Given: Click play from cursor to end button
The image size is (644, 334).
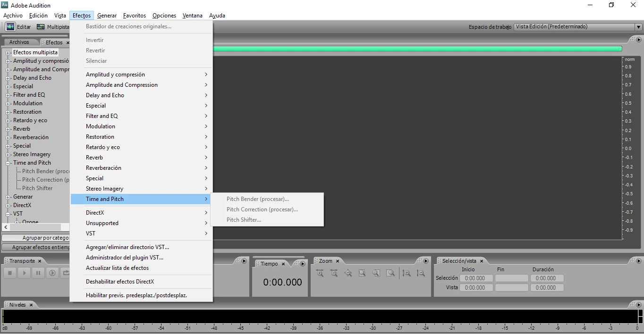Looking at the screenshot, I should coord(52,273).
